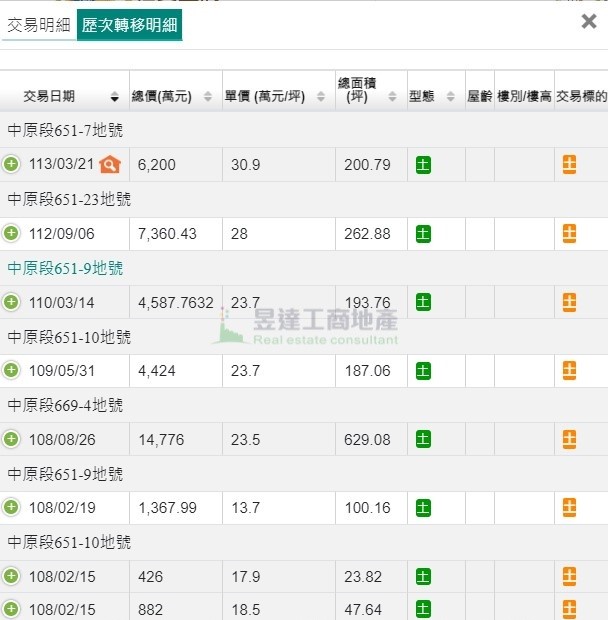Image resolution: width=608 pixels, height=620 pixels.
Task: Click the orange house search icon beside 113/03/21
Action: [x=110, y=164]
